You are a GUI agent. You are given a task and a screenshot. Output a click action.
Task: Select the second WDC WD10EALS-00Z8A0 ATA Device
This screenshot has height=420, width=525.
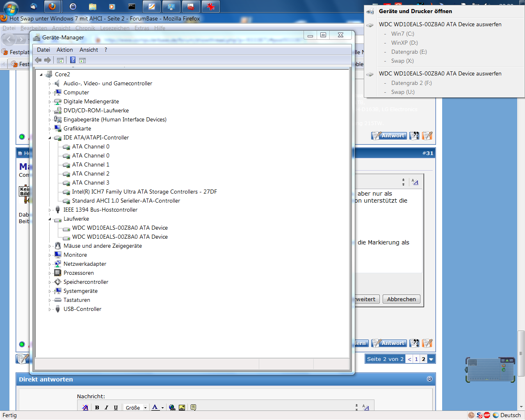(120, 237)
